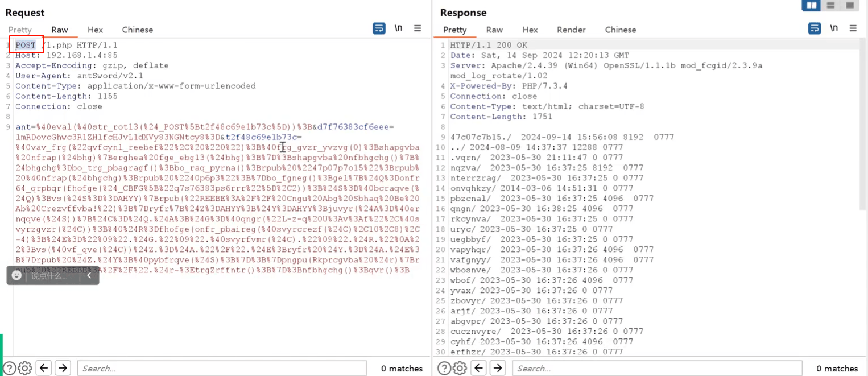Toggle non-printable \n characters in Request panel

(399, 28)
